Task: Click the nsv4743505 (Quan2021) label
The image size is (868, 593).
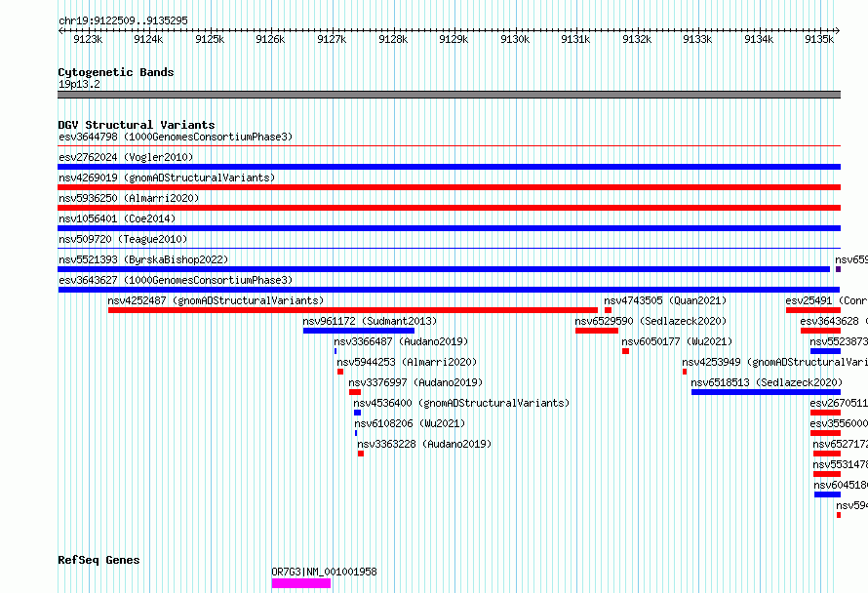Action: click(x=665, y=300)
